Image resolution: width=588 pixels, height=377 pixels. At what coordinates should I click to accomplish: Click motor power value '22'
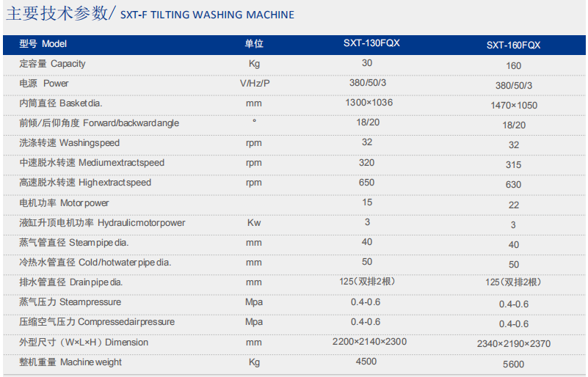[514, 205]
